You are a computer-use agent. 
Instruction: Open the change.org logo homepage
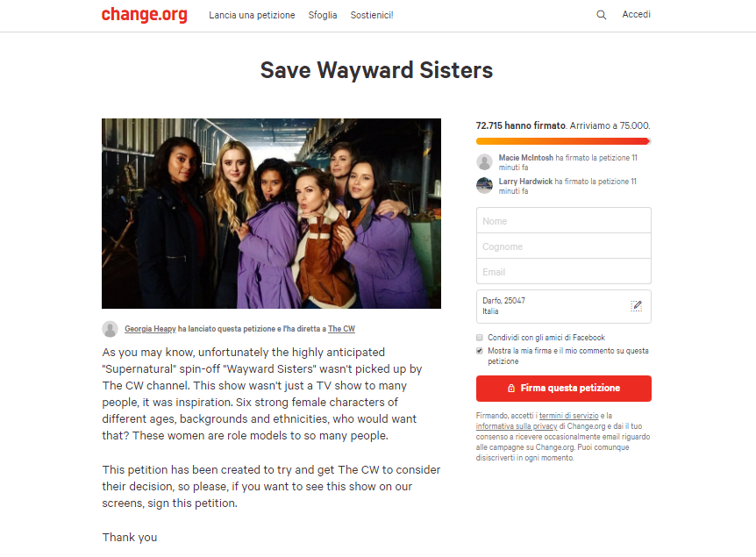click(144, 14)
